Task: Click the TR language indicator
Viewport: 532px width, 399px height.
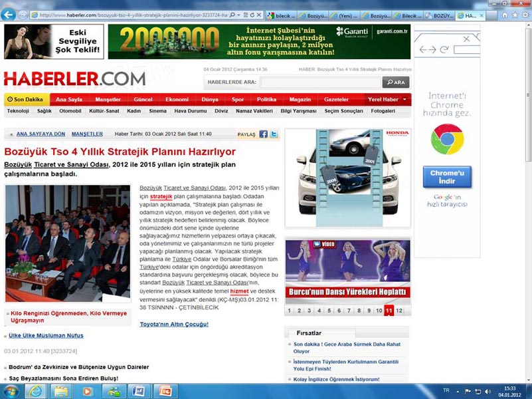Action: coord(446,390)
